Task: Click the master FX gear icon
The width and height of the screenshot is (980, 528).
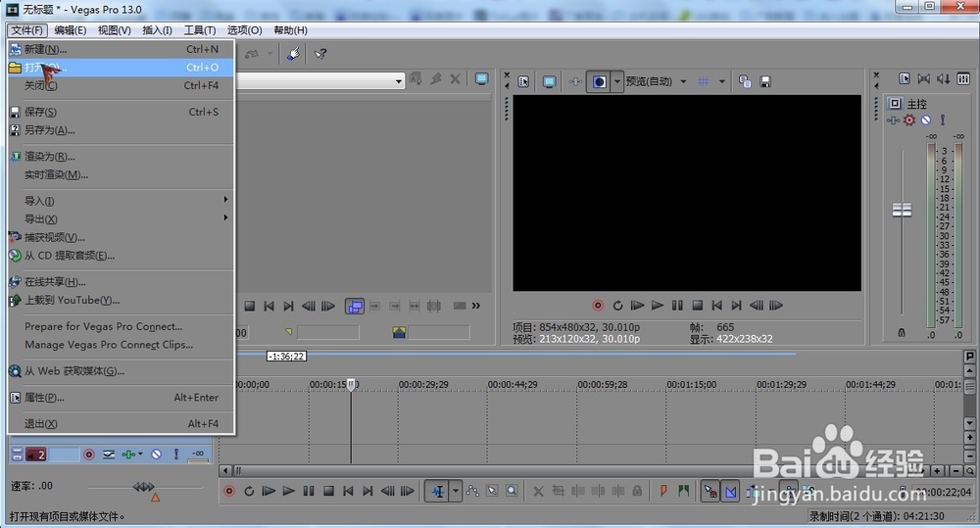Action: pyautogui.click(x=909, y=120)
